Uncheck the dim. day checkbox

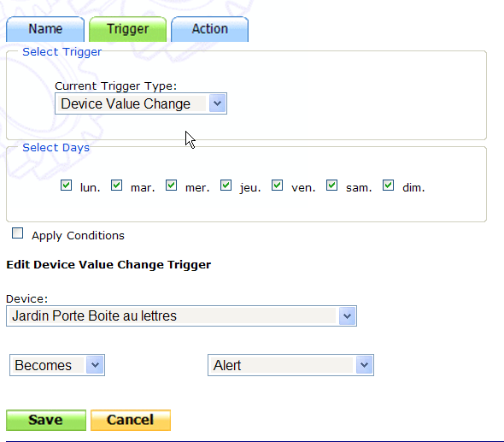(389, 186)
